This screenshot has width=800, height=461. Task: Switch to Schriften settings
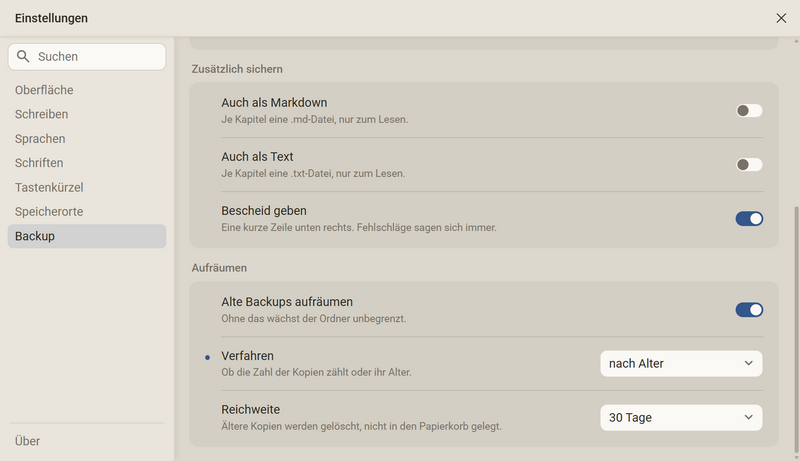pos(87,163)
